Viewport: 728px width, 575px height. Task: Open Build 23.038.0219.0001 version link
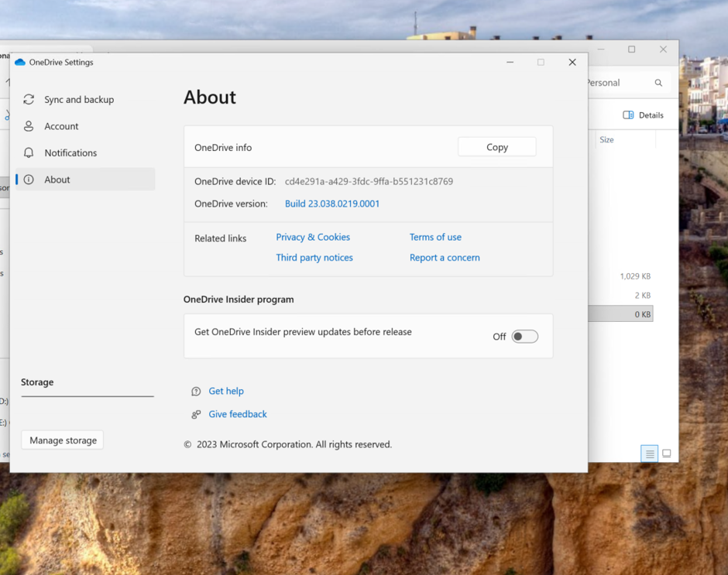click(x=332, y=204)
